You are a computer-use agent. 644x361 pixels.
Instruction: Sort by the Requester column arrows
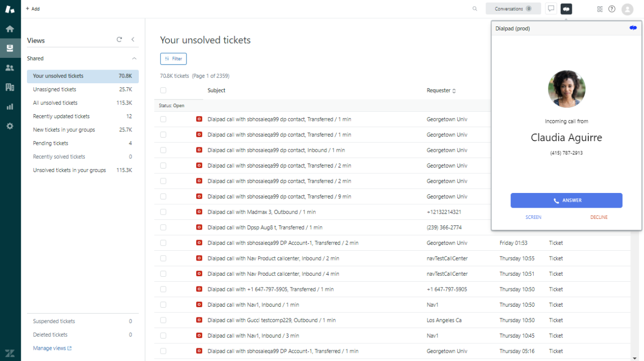(454, 91)
